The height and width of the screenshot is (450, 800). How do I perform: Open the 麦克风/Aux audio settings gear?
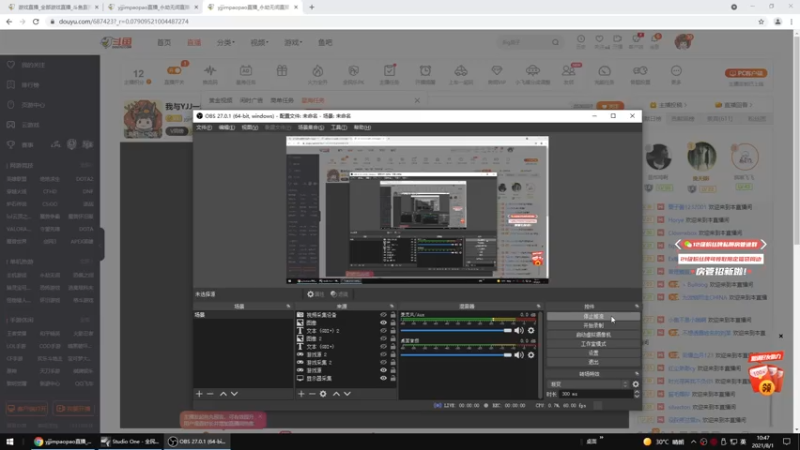click(x=531, y=331)
